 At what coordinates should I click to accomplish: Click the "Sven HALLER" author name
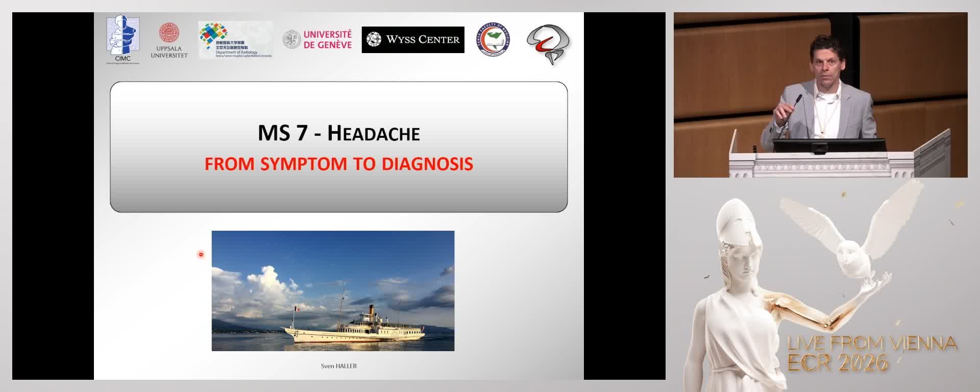[339, 366]
